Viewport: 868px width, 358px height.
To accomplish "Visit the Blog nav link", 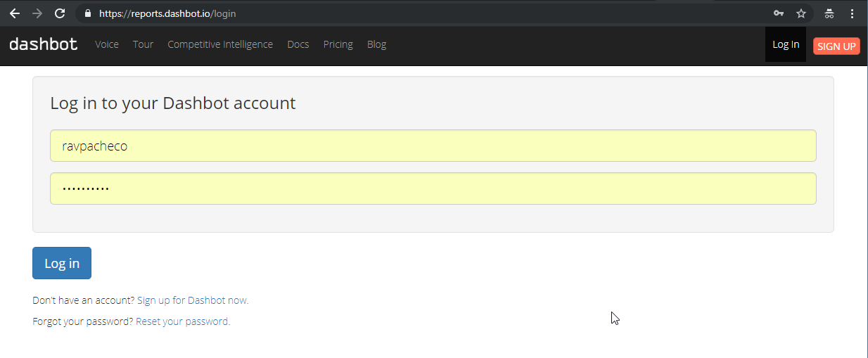I will point(376,44).
